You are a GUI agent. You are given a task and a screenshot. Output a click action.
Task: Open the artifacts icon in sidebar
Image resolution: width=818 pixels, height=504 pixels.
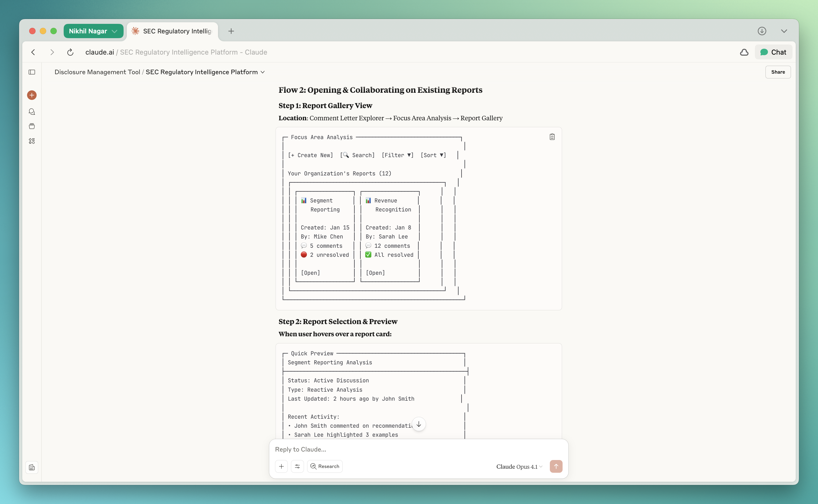pos(32,141)
